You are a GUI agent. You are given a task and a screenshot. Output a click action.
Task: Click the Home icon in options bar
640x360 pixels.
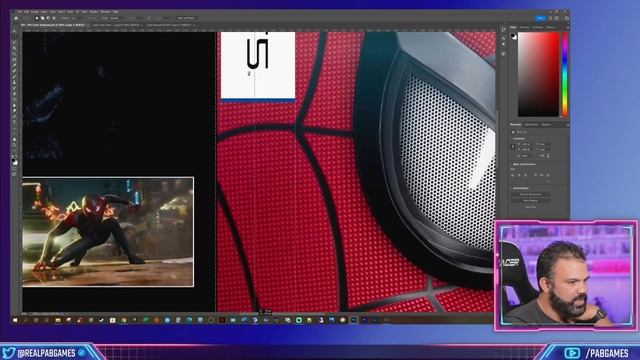[x=16, y=18]
